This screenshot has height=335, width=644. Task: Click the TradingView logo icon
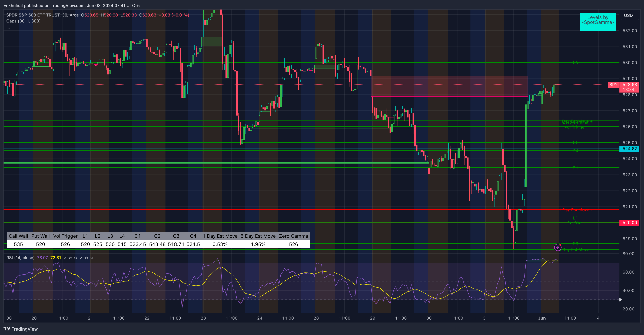click(7, 329)
